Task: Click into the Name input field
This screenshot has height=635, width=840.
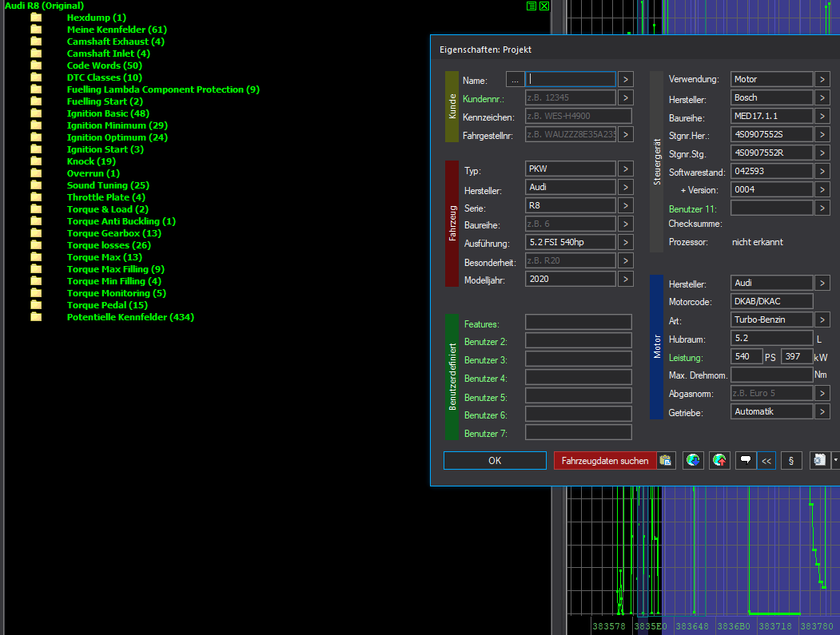Action: click(x=571, y=79)
